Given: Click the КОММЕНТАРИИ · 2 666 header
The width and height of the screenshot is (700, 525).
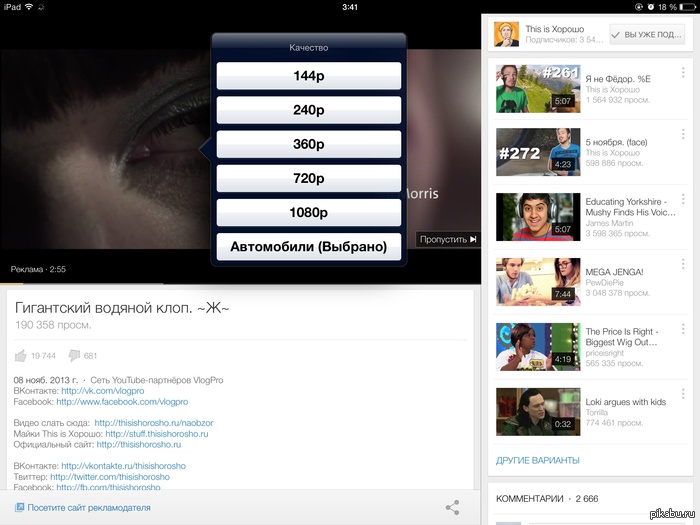Looking at the screenshot, I should click(547, 499).
